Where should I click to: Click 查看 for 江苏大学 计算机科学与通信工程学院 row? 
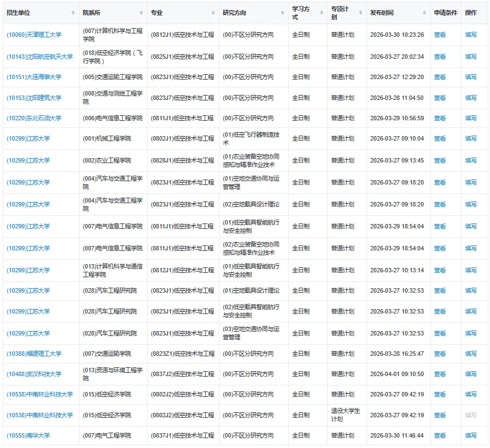pos(440,270)
